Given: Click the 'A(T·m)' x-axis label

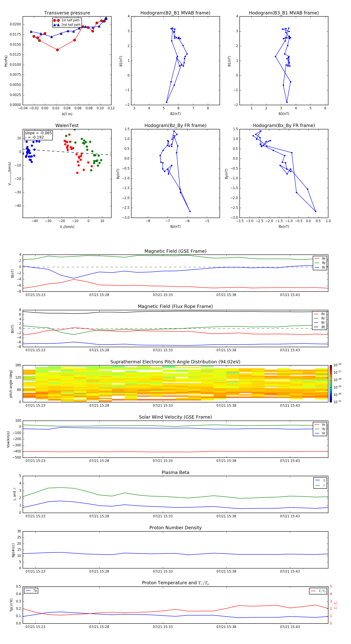Looking at the screenshot, I should 67,114.
